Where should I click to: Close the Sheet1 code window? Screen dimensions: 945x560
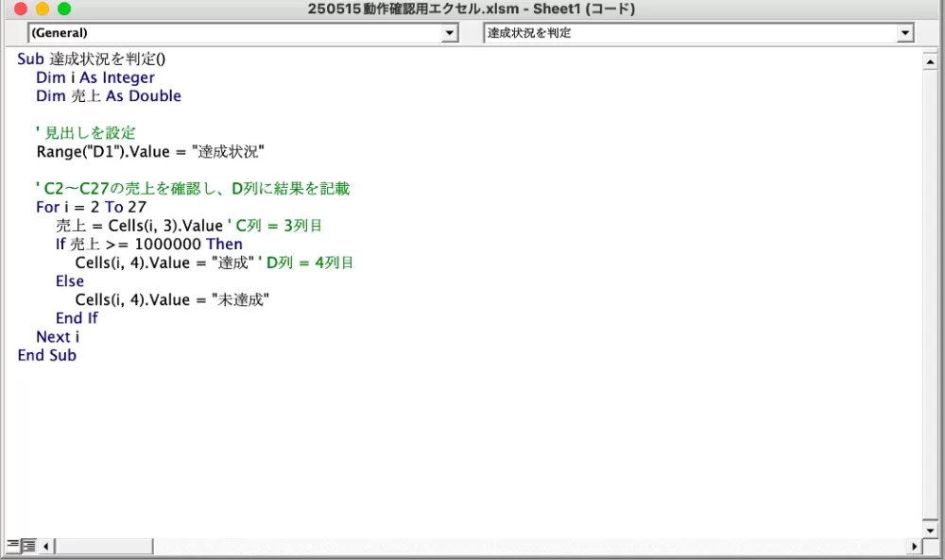[x=21, y=9]
